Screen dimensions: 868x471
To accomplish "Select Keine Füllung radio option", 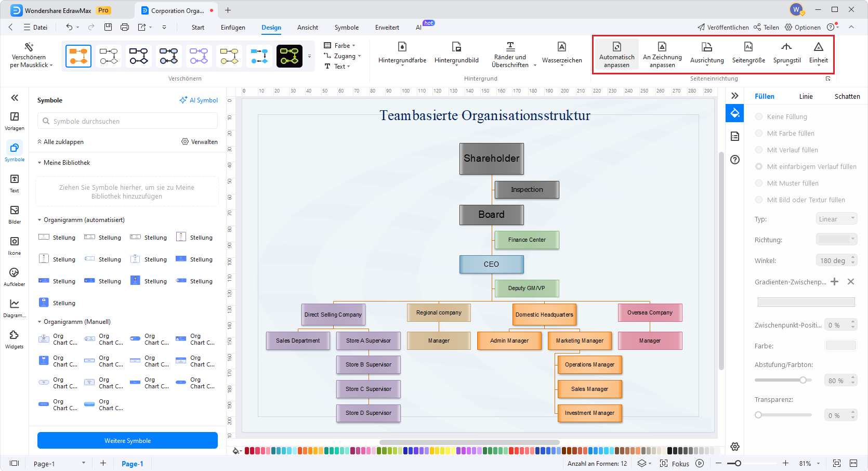I will (x=759, y=116).
